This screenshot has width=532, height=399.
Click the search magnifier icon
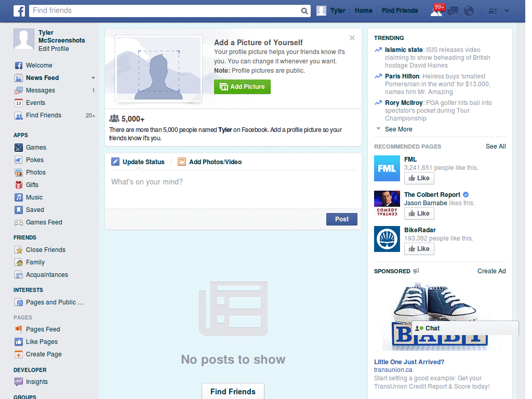point(304,11)
